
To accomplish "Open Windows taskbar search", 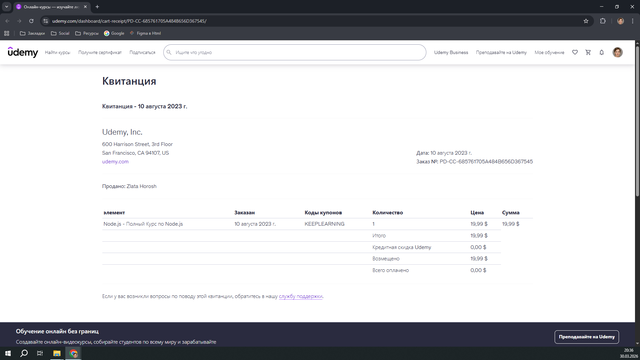I will [24, 353].
